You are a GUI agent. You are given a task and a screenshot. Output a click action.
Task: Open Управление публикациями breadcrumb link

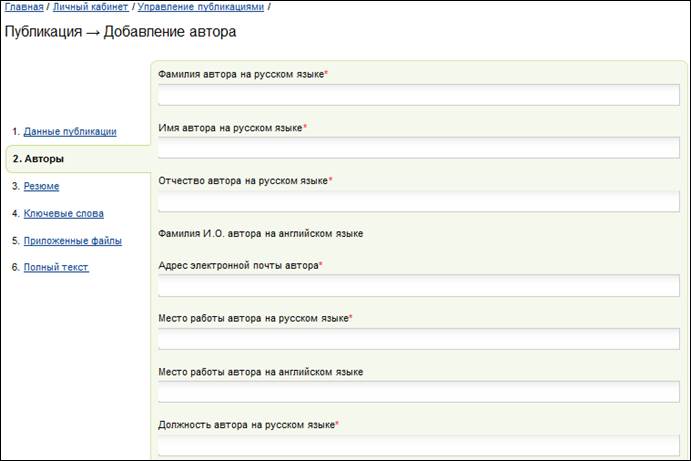click(201, 7)
